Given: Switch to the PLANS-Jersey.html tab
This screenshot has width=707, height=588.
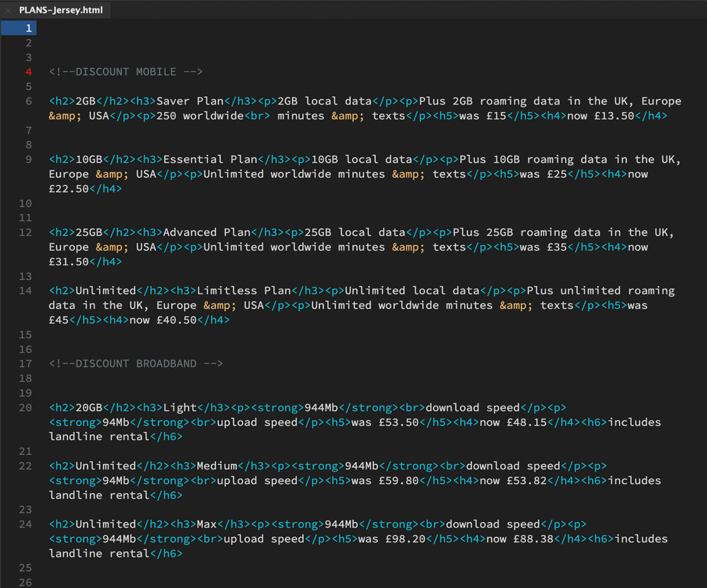Looking at the screenshot, I should coord(61,10).
